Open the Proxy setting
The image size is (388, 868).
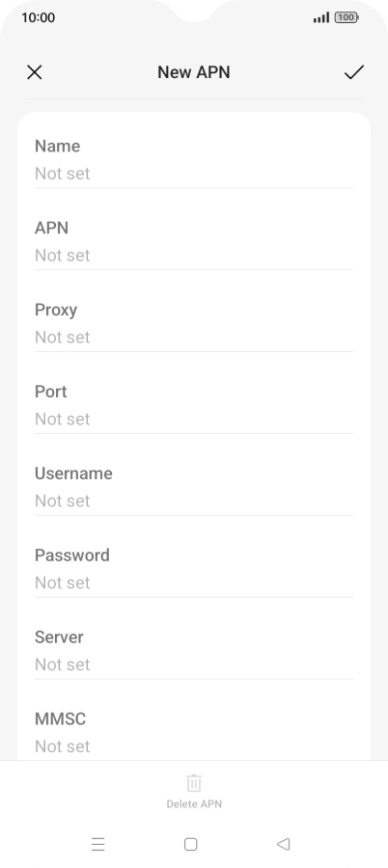point(194,323)
